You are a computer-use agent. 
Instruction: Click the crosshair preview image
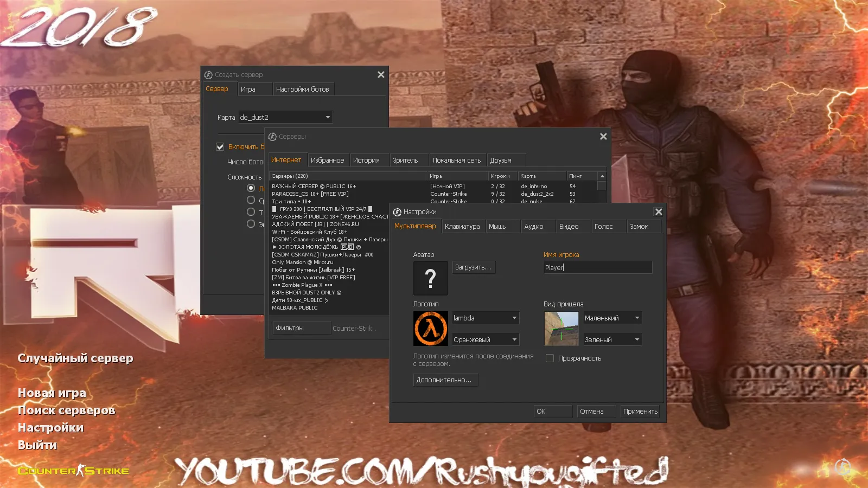tap(561, 329)
